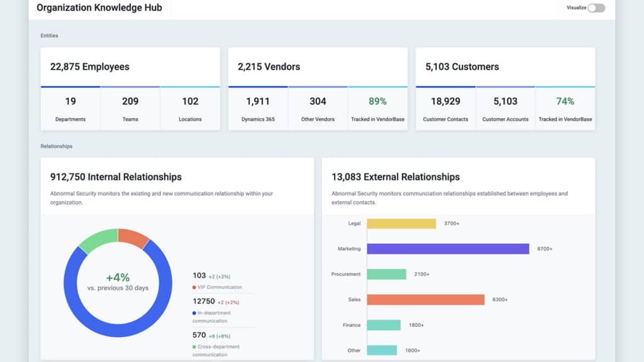Select the 5,103 Customer Accounts stat

505,109
